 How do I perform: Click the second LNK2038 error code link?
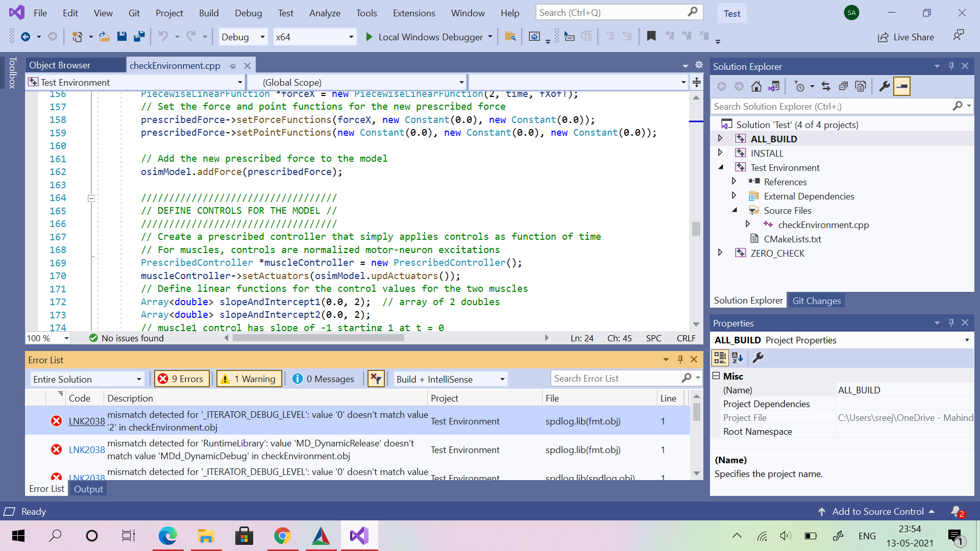click(85, 449)
